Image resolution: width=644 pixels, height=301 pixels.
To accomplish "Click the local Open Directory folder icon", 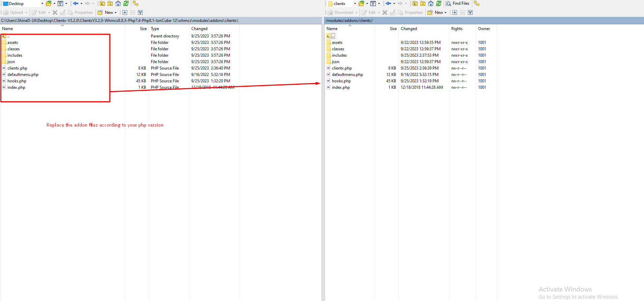I will (49, 4).
